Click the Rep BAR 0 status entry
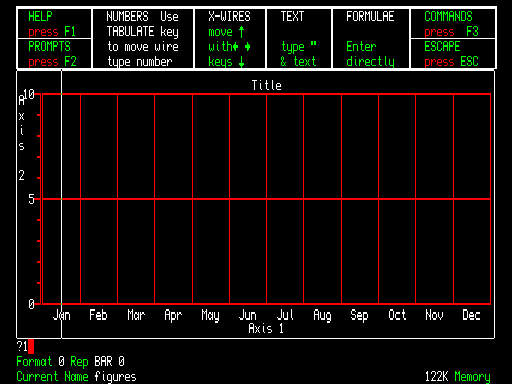 click(x=97, y=362)
